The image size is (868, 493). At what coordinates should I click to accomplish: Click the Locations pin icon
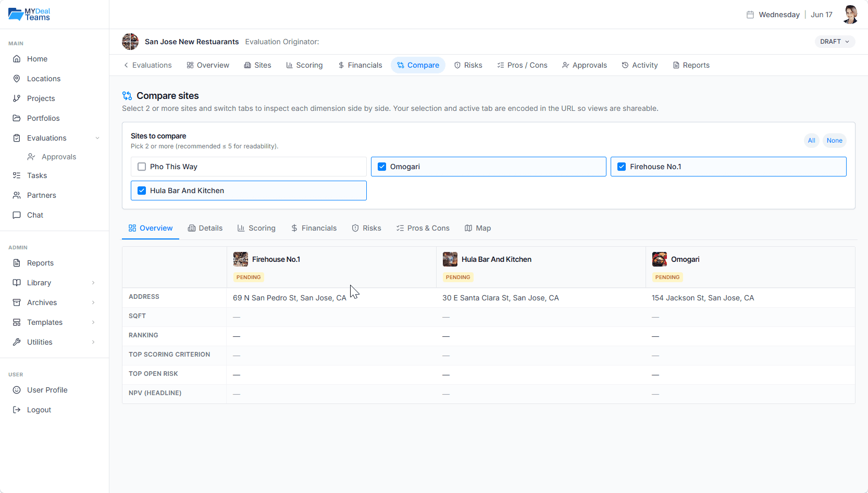click(17, 79)
